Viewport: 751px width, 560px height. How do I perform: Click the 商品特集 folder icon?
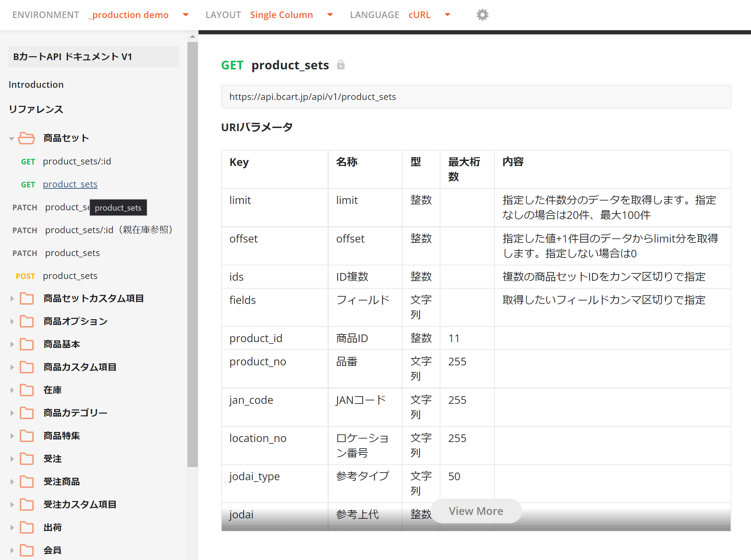tap(27, 436)
